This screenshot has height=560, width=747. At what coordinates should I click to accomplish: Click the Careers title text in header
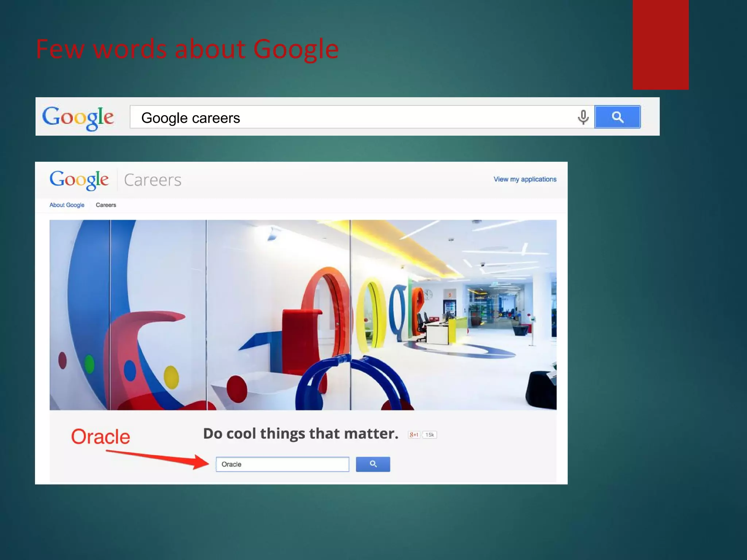pyautogui.click(x=152, y=180)
